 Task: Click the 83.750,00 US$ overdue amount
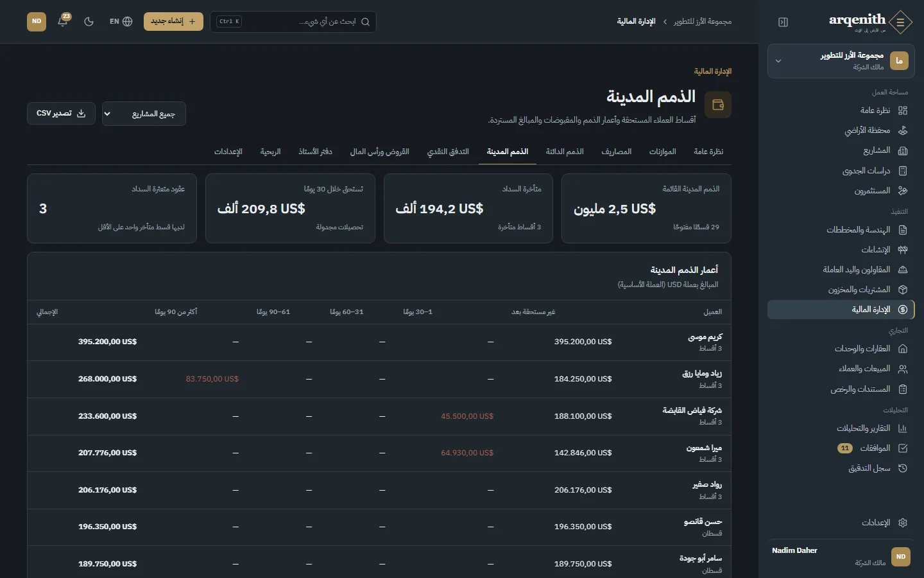(212, 379)
